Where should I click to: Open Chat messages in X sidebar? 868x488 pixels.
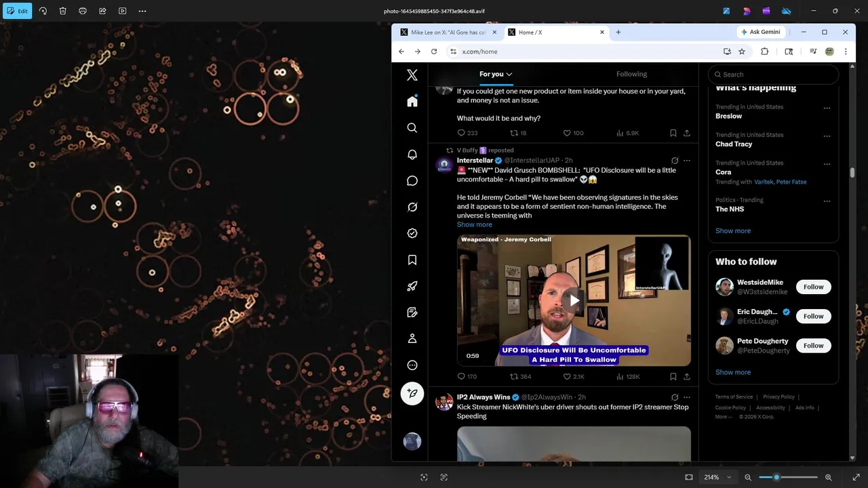click(x=412, y=181)
